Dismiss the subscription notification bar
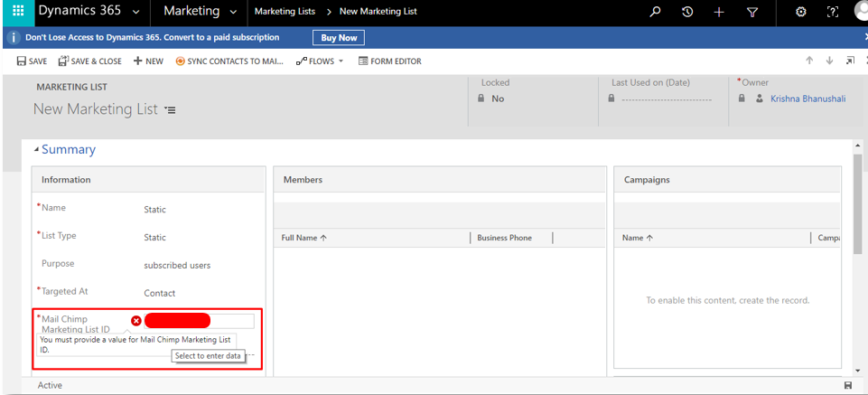868x395 pixels. tap(865, 37)
